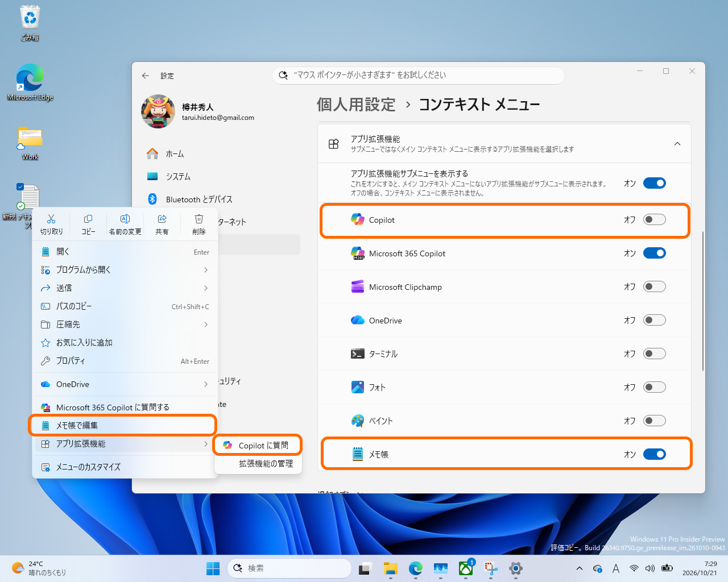Select 開く in the context menu

coord(125,252)
